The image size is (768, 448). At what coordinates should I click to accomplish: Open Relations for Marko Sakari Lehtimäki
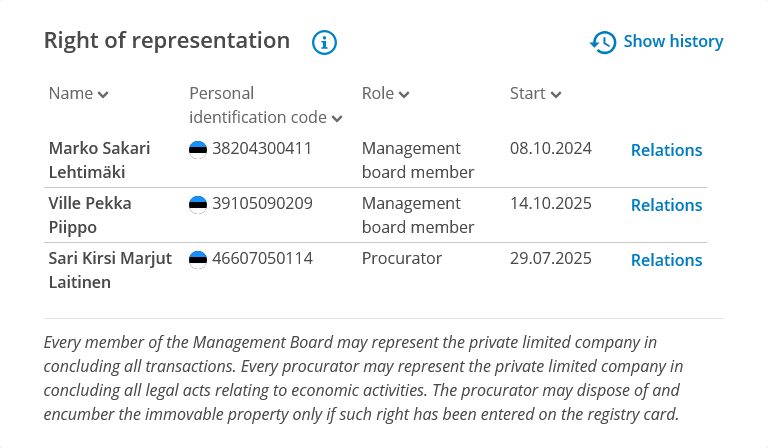tap(666, 150)
